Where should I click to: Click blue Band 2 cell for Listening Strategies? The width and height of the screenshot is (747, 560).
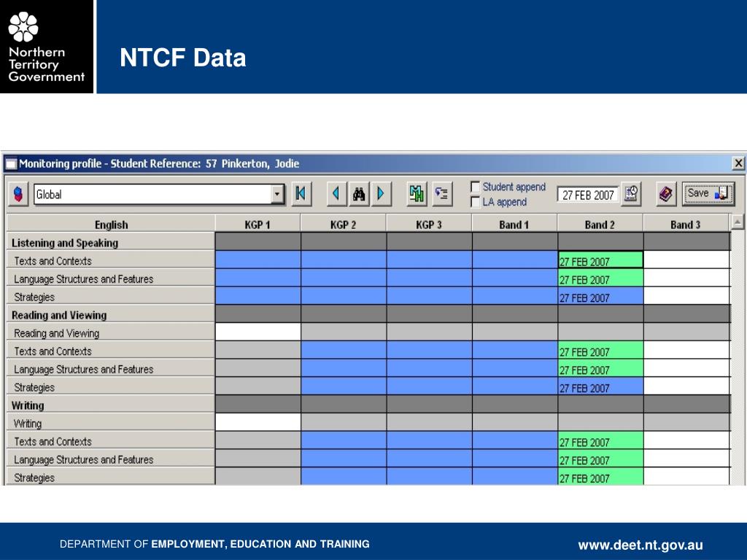tap(600, 297)
